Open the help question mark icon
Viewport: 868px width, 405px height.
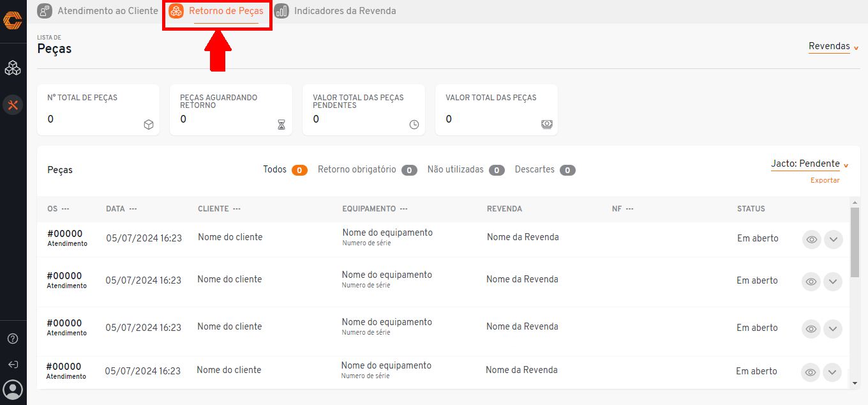[x=13, y=339]
